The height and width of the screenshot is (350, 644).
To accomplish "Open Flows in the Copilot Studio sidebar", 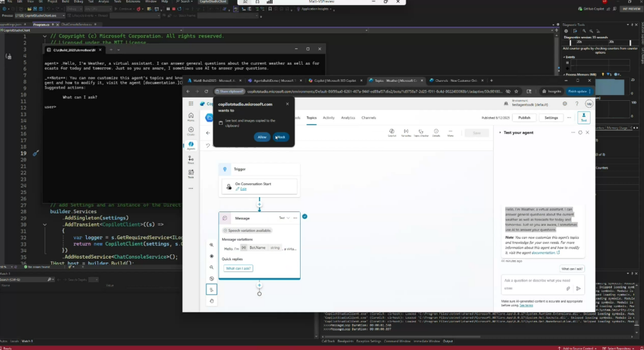I will tap(191, 160).
